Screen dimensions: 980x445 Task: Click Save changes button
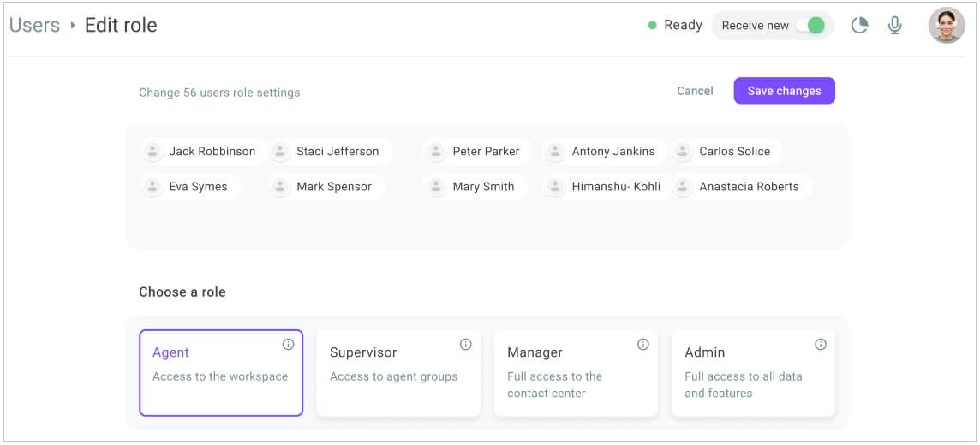click(785, 91)
